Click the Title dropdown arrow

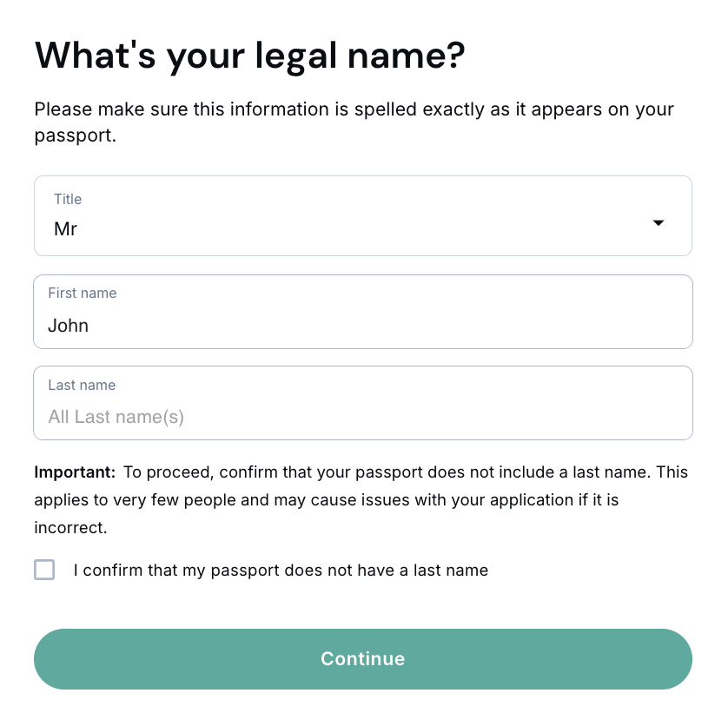tap(659, 223)
